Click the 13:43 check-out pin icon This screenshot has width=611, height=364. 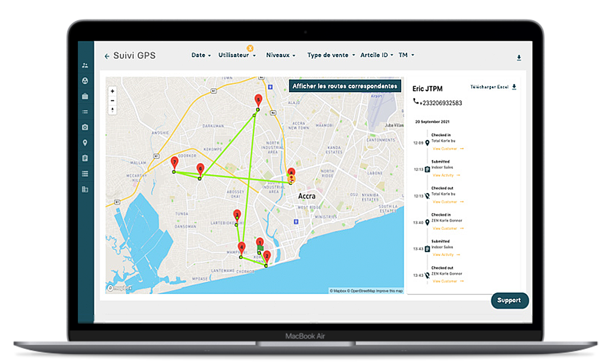tap(427, 275)
